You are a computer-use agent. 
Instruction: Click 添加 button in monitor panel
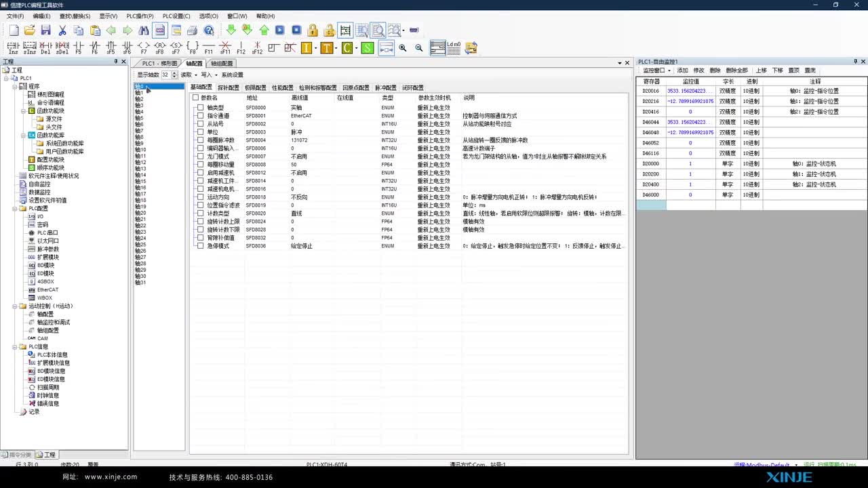682,70
